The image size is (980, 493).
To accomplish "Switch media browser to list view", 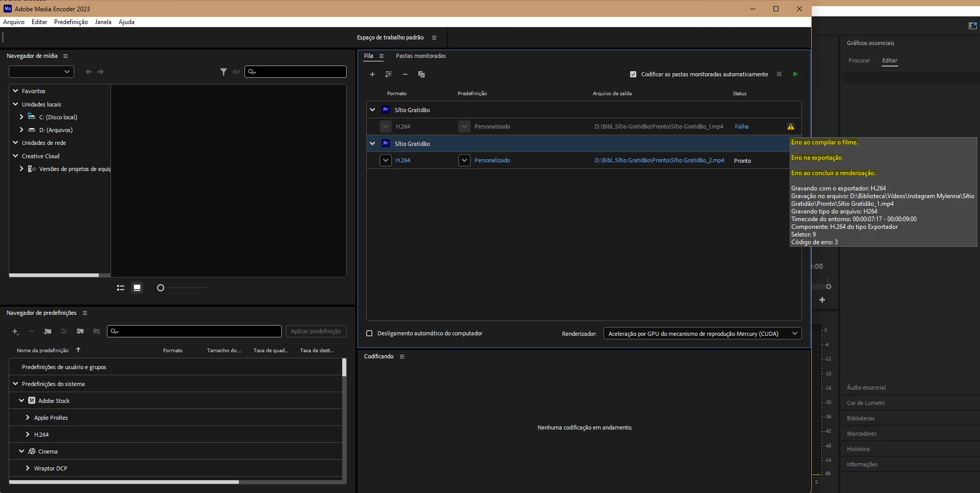I will [121, 288].
